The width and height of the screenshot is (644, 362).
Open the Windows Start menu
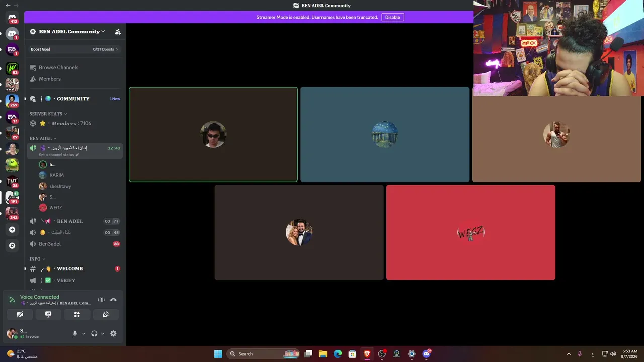click(218, 354)
